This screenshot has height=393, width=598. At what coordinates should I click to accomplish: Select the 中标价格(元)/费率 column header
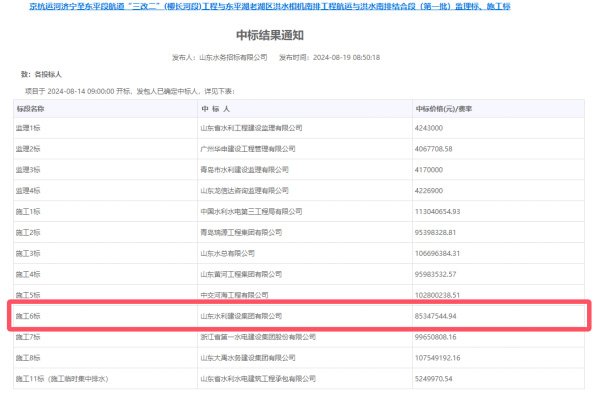[444, 109]
